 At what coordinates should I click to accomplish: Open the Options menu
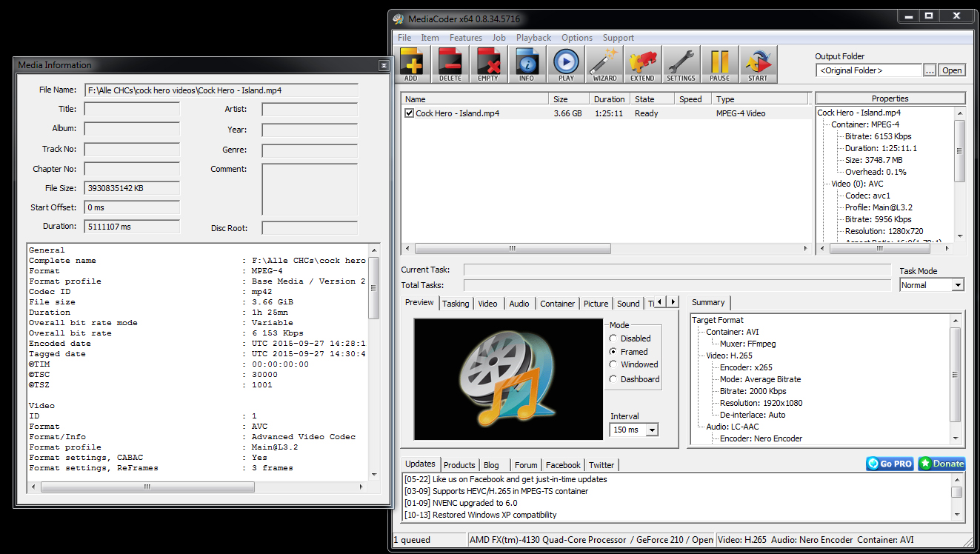pos(577,38)
